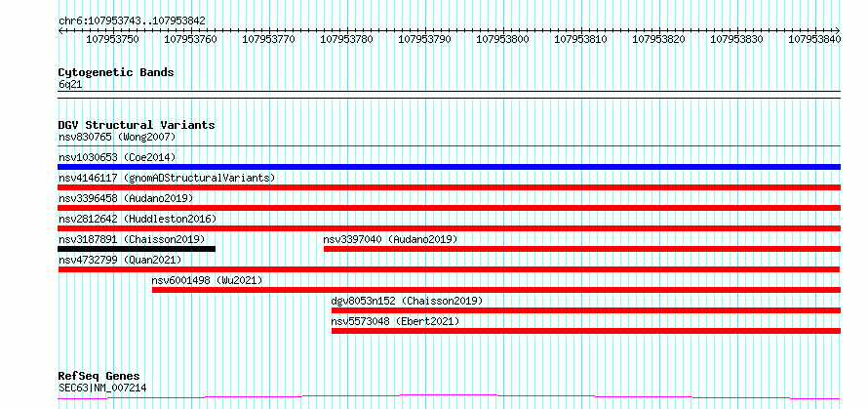Select the 6q21 cytogenetic band label
The height and width of the screenshot is (409, 868).
pos(70,85)
